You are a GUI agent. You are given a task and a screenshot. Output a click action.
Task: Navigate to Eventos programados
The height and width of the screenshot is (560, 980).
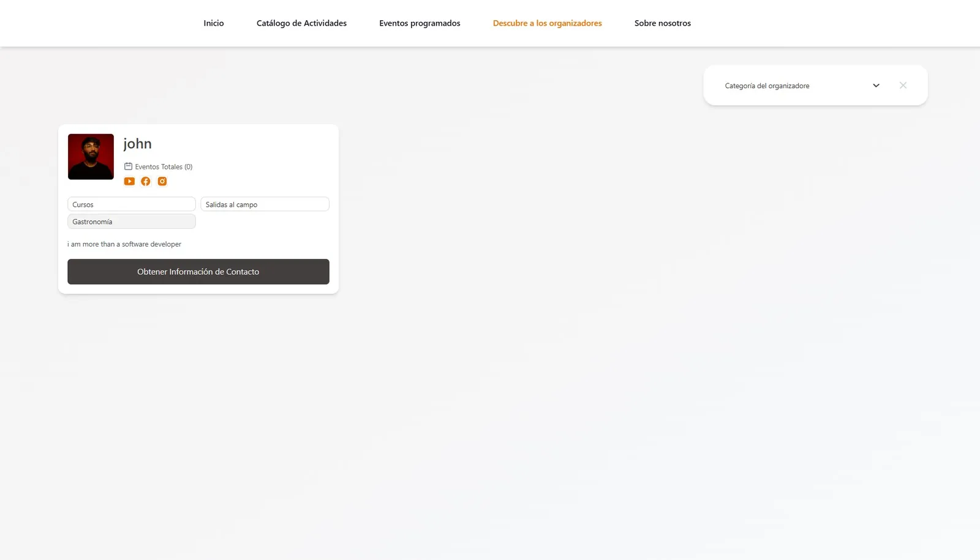[x=420, y=23]
